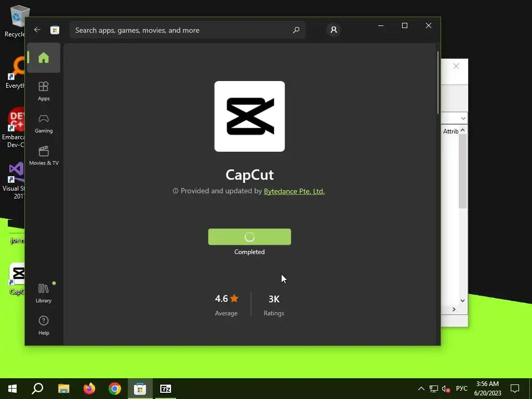
Task: Close the Microsoft Store window
Action: [429, 26]
